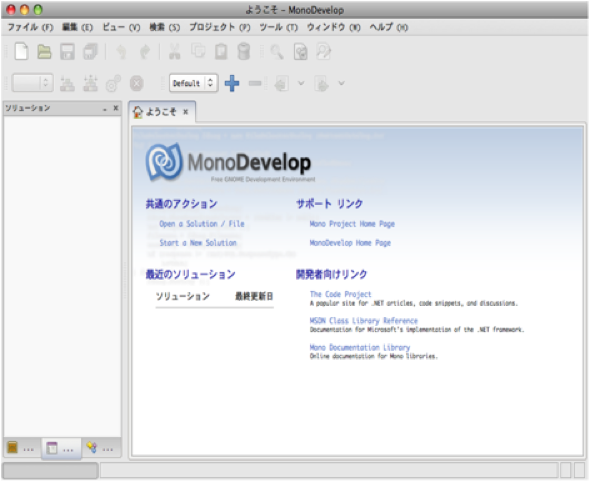Open the ビュー (V) menu
This screenshot has height=482, width=590.
coord(121,27)
